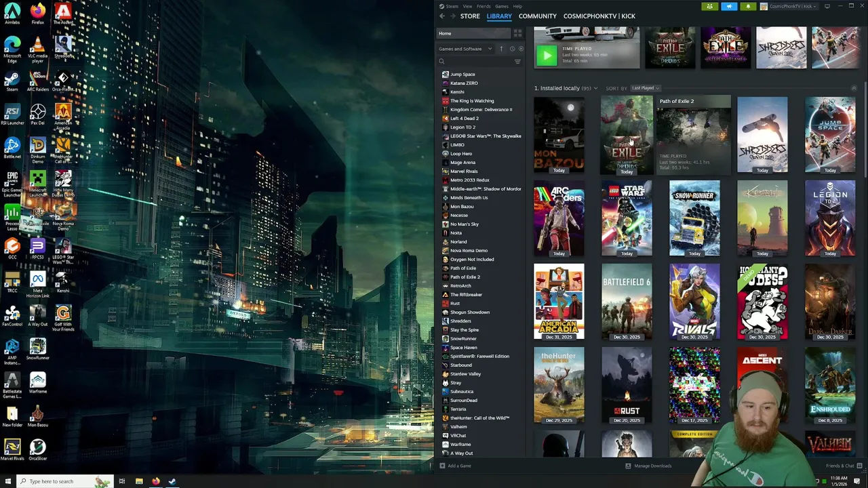Open theHunter game cover

tap(559, 385)
